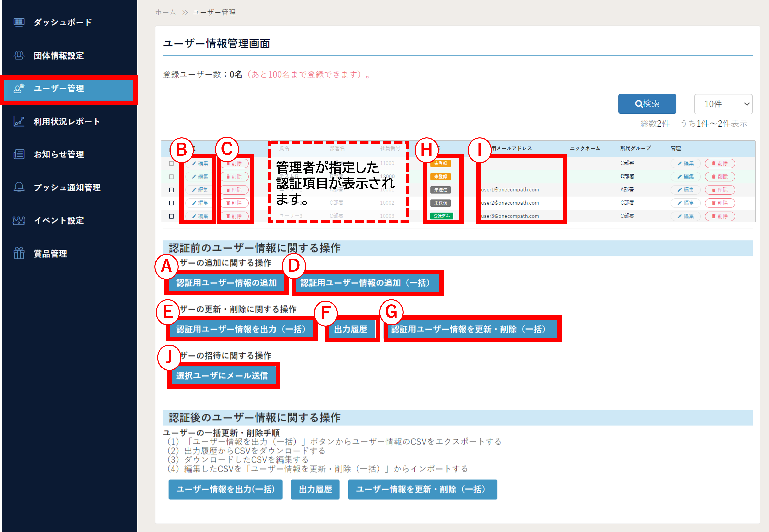Image resolution: width=769 pixels, height=532 pixels.
Task: Check the checkbox for user2@onecompath.com row
Action: pyautogui.click(x=171, y=203)
